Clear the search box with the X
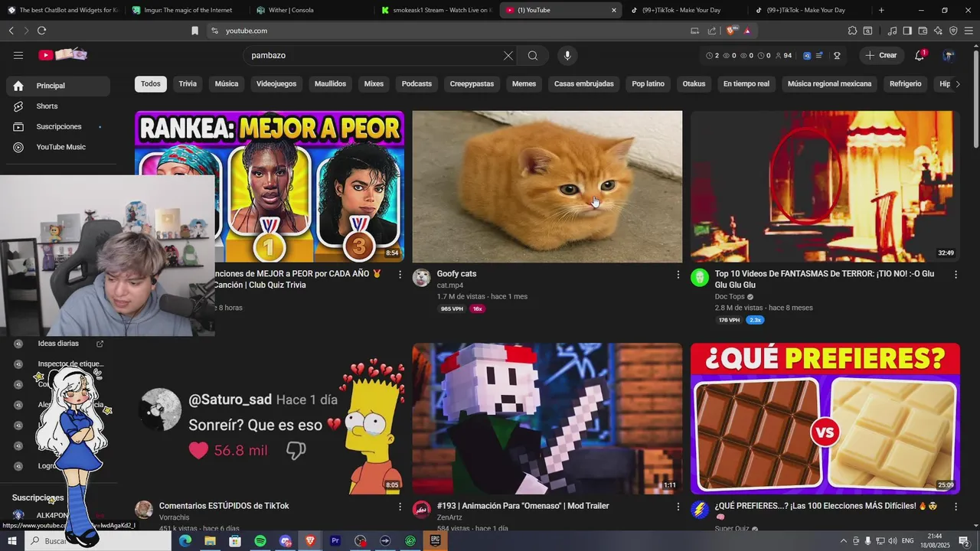This screenshot has width=980, height=551. click(x=508, y=55)
